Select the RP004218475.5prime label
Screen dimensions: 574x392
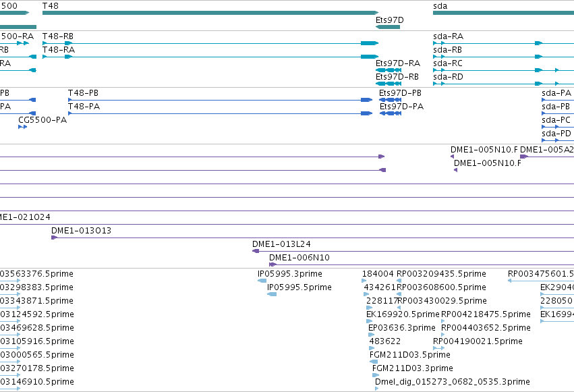tap(486, 314)
